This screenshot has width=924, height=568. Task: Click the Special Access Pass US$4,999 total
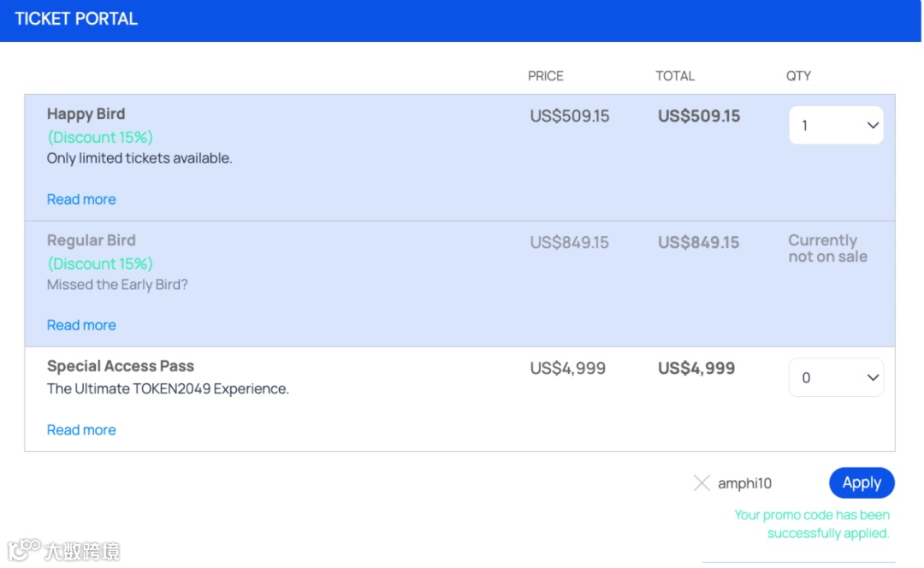696,369
